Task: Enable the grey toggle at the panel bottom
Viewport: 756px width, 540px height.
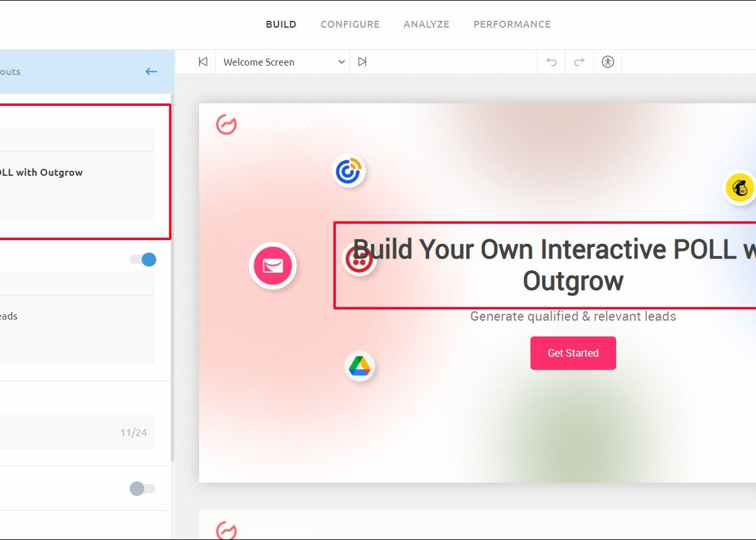Action: coord(142,488)
